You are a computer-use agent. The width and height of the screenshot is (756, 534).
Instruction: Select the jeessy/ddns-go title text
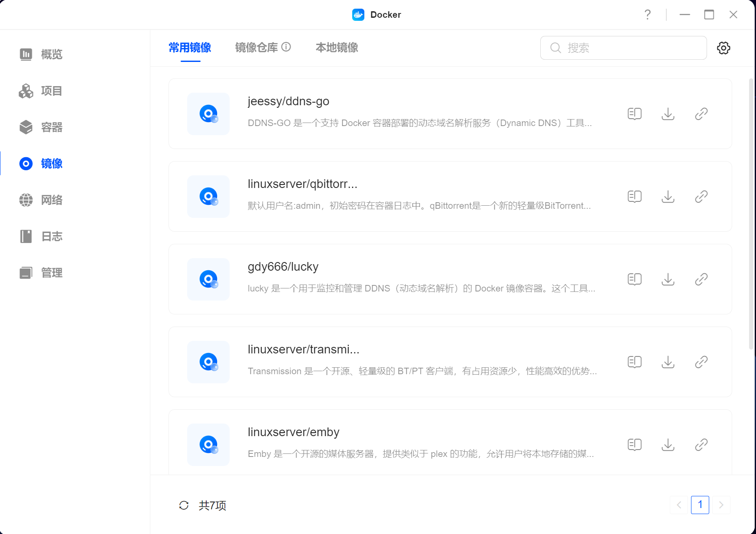click(289, 101)
